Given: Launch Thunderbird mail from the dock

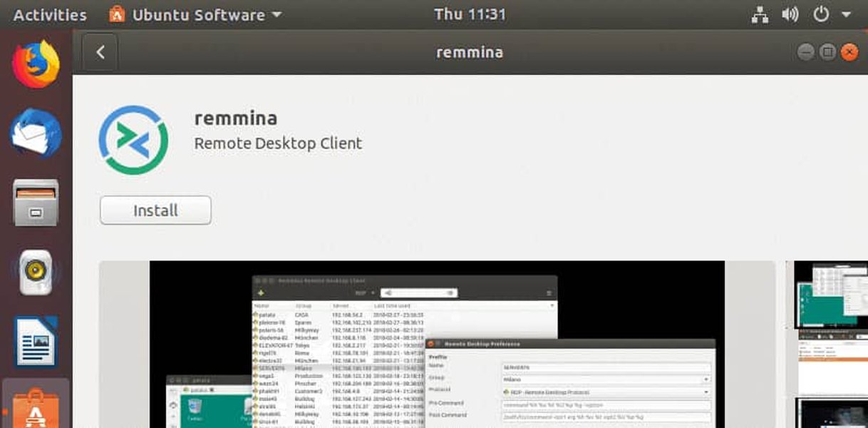Looking at the screenshot, I should 36,132.
